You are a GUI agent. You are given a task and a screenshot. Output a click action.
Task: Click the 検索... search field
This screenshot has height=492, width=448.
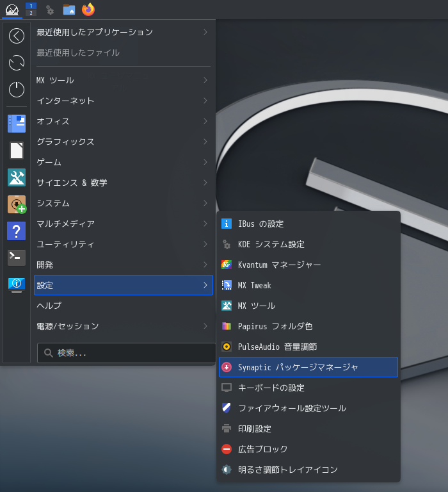126,353
